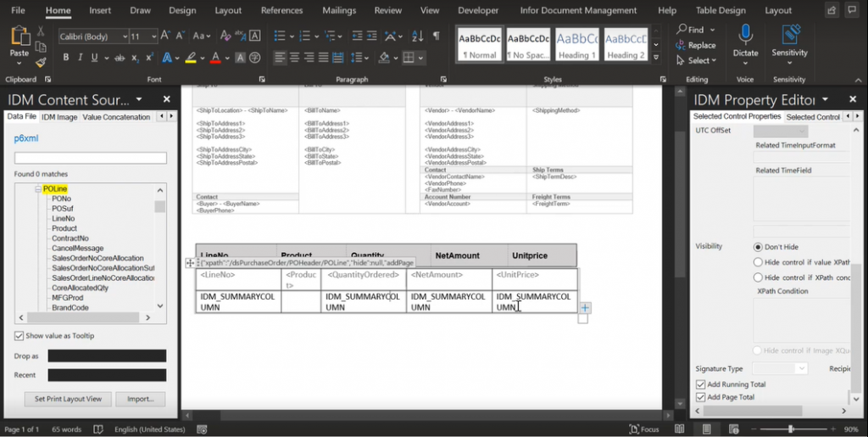Click the Cut scissors icon
This screenshot has height=437, width=868.
[x=41, y=31]
